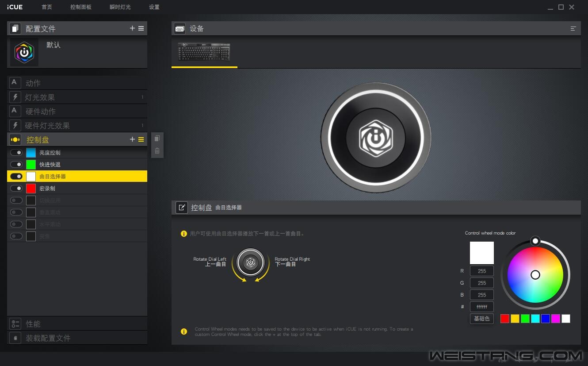Viewport: 588px width, 366px height.
Task: Click the info icon beside the 曲目选择器 description
Action: click(x=184, y=234)
